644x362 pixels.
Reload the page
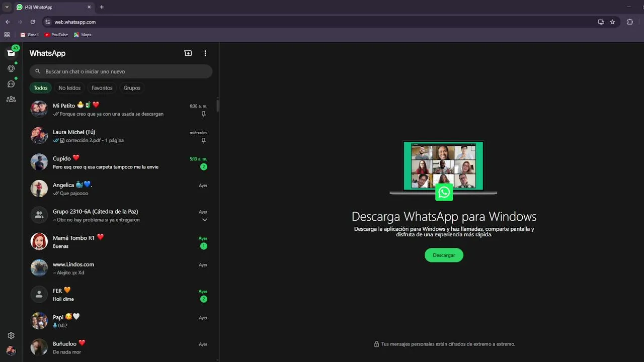tap(33, 22)
